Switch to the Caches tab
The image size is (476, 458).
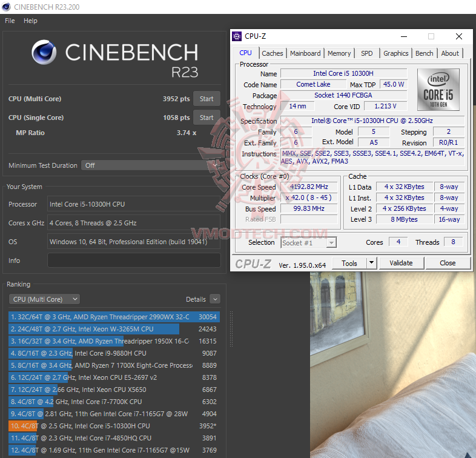click(273, 53)
